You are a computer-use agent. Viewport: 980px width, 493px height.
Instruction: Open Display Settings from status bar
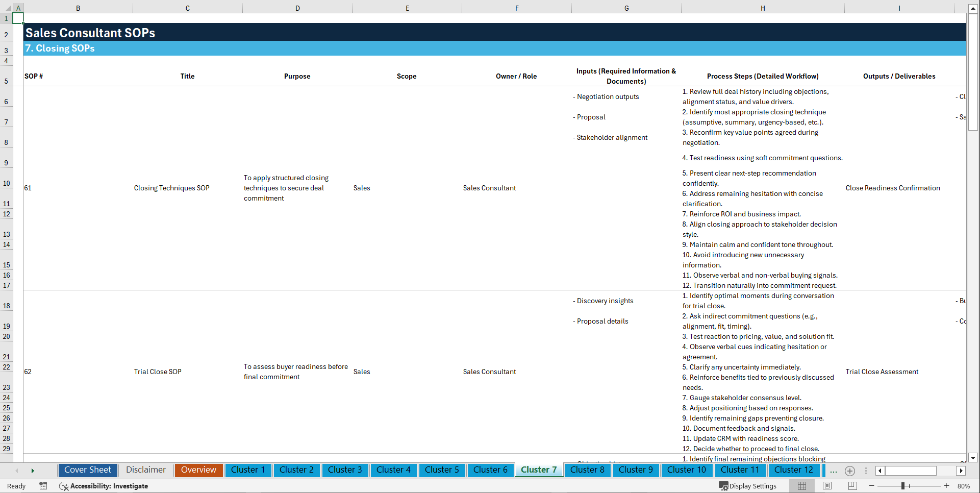coord(748,486)
